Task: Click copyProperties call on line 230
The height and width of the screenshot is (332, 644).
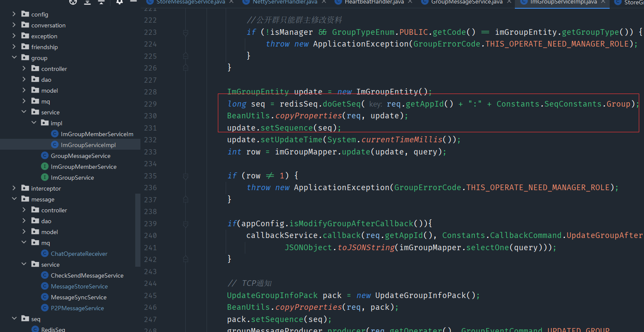Action: point(309,116)
